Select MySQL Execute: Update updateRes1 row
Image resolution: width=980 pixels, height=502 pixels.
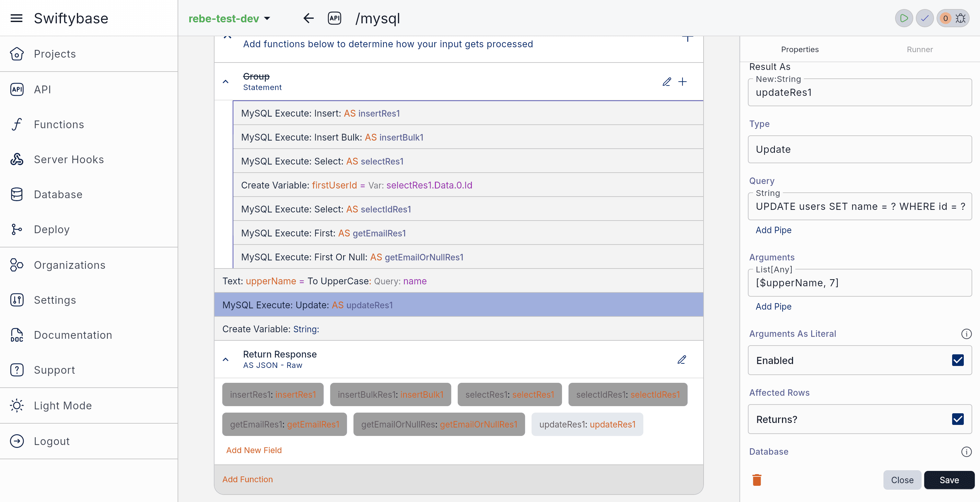pyautogui.click(x=459, y=305)
